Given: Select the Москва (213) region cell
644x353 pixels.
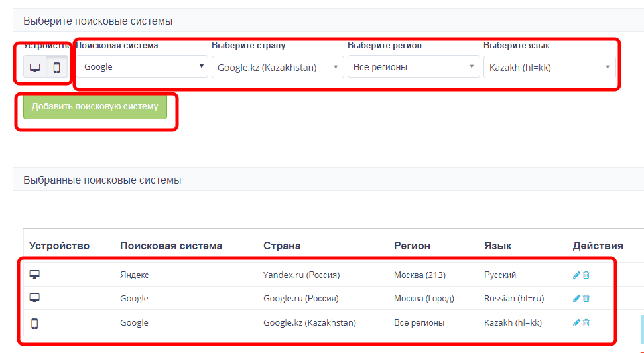Looking at the screenshot, I should pyautogui.click(x=419, y=275).
